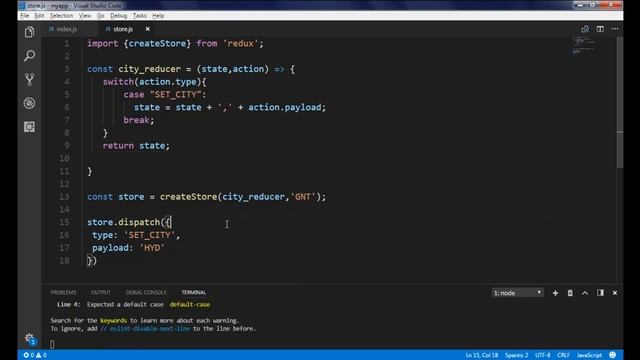Click the 'switch' keyword on line 4
640x360 pixels.
pyautogui.click(x=118, y=82)
